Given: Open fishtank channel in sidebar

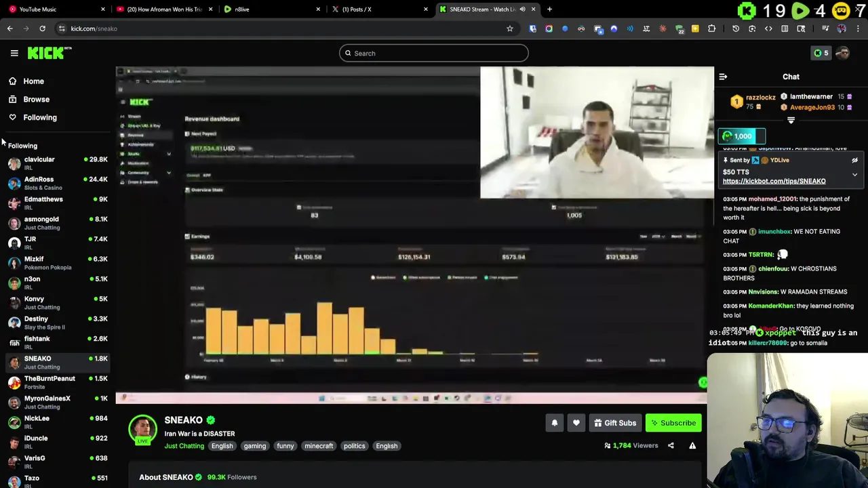Looking at the screenshot, I should click(x=58, y=342).
